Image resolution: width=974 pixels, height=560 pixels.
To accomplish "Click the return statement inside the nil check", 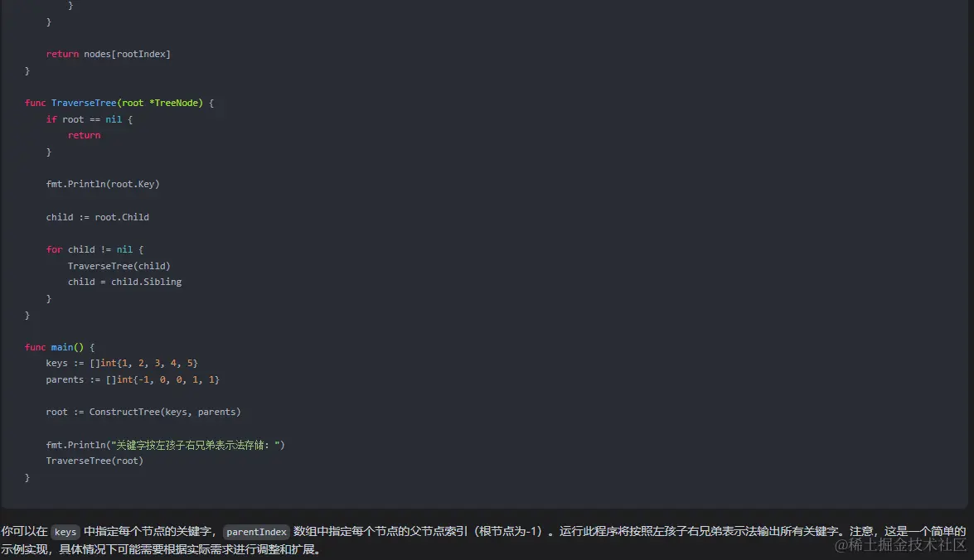I will pyautogui.click(x=84, y=134).
